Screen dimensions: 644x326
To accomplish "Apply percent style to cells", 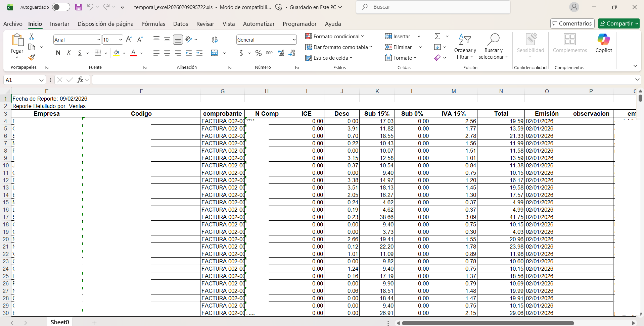I will [x=258, y=53].
